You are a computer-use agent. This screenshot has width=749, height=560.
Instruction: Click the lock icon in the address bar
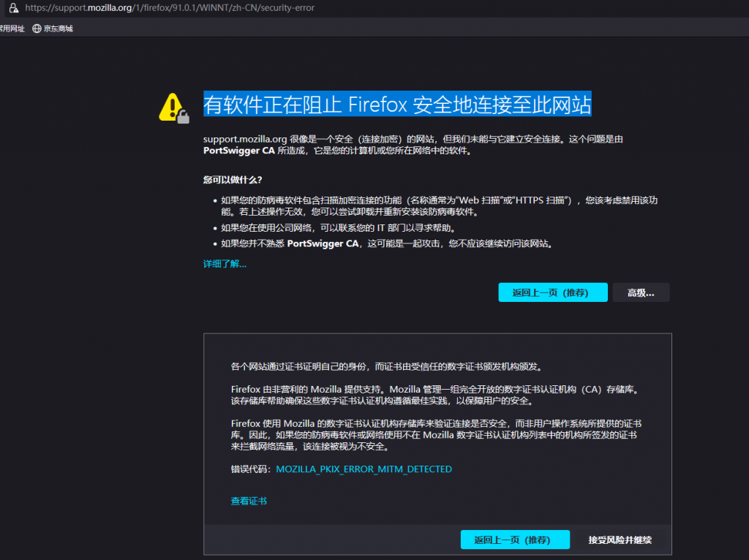coord(14,7)
